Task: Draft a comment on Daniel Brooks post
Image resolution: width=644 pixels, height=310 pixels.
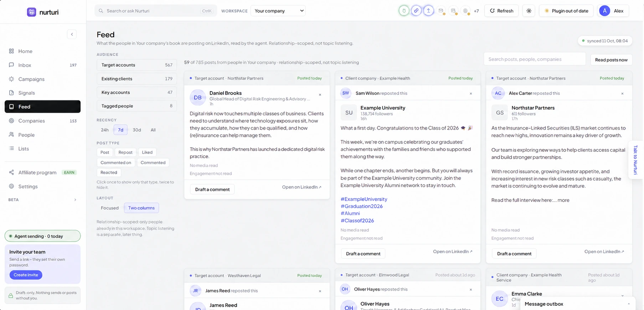Action: click(212, 189)
